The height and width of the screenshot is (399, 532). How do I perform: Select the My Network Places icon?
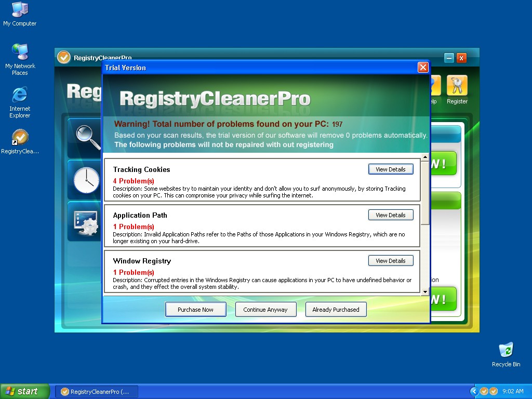pos(20,52)
